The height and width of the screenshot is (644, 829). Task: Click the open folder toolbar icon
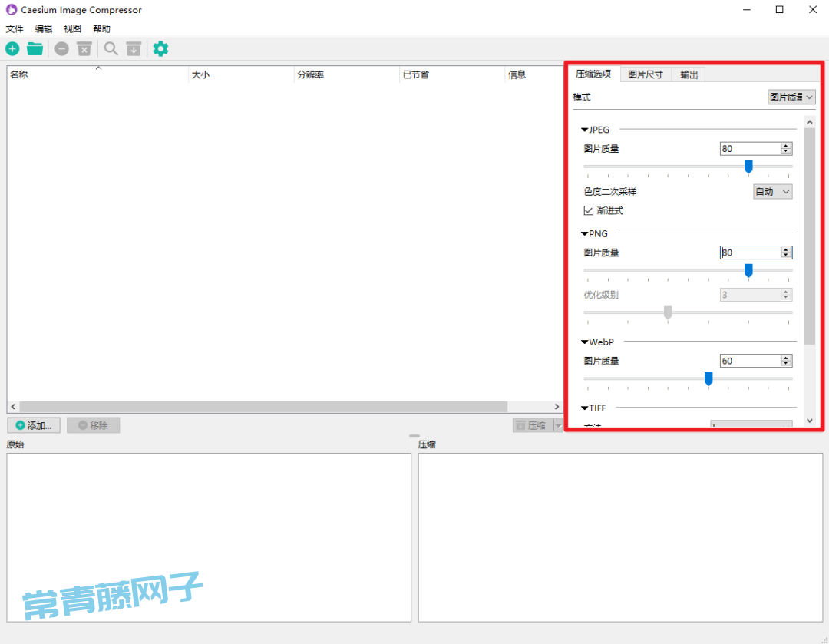tap(35, 49)
